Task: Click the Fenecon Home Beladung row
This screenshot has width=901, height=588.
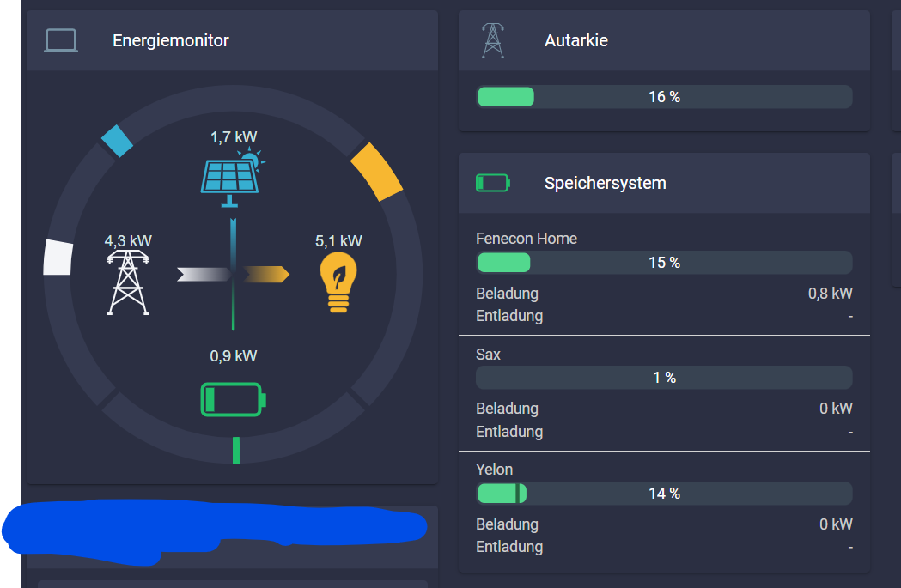Action: click(664, 294)
